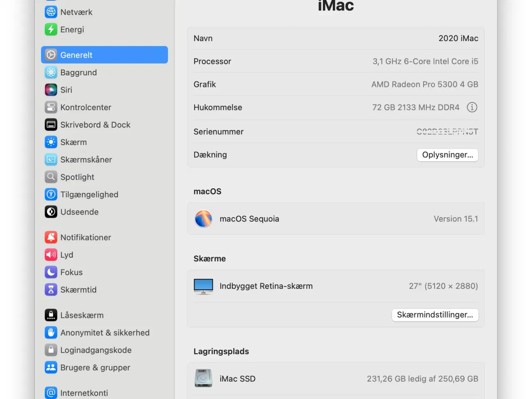Click the Navn row label
This screenshot has height=399, width=532.
click(x=203, y=38)
